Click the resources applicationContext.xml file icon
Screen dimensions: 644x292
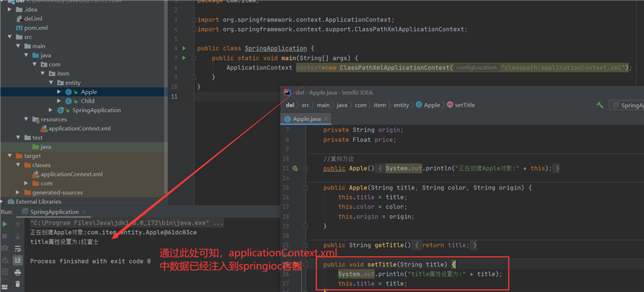click(44, 129)
